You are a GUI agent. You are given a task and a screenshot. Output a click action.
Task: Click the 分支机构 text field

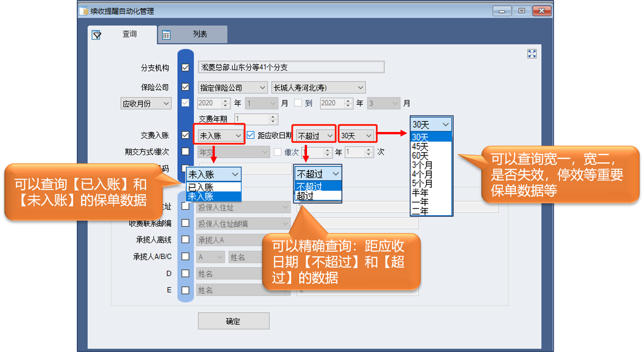[291, 68]
